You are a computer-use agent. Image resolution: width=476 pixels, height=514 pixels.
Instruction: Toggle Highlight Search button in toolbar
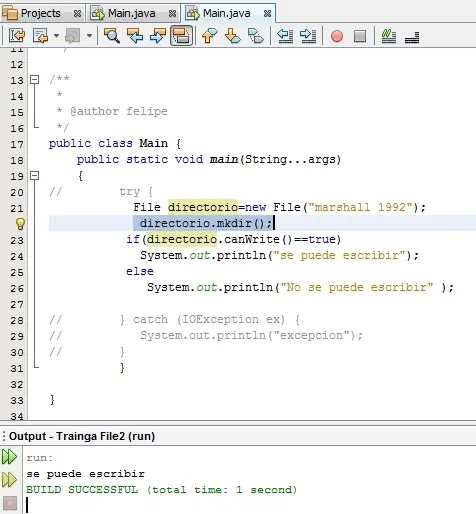tap(181, 35)
